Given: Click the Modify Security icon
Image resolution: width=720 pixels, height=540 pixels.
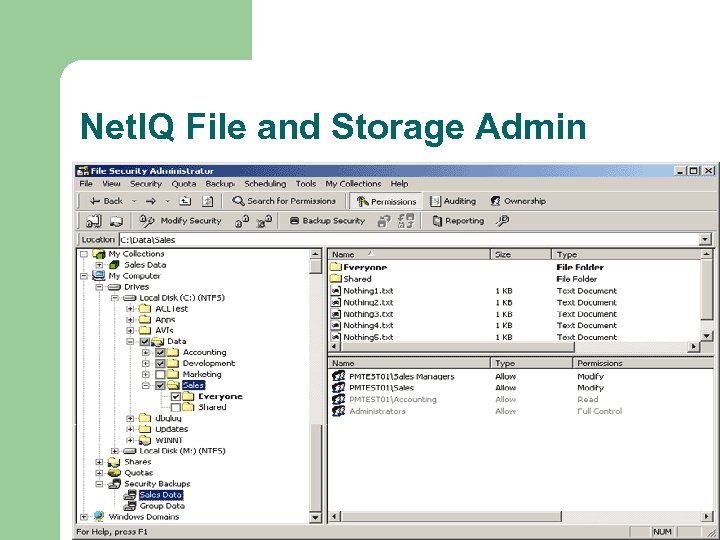Looking at the screenshot, I should pos(147,221).
